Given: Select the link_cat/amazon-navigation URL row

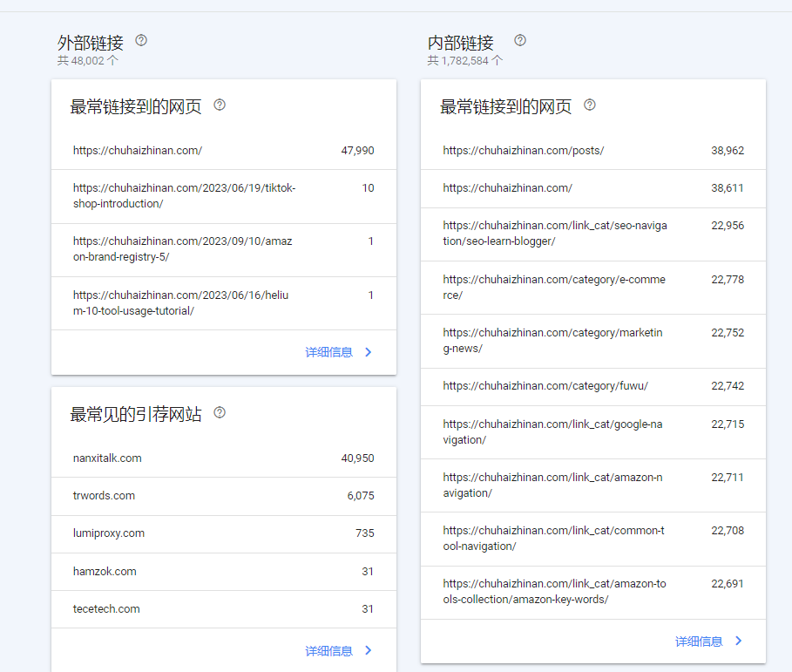Looking at the screenshot, I should [593, 485].
